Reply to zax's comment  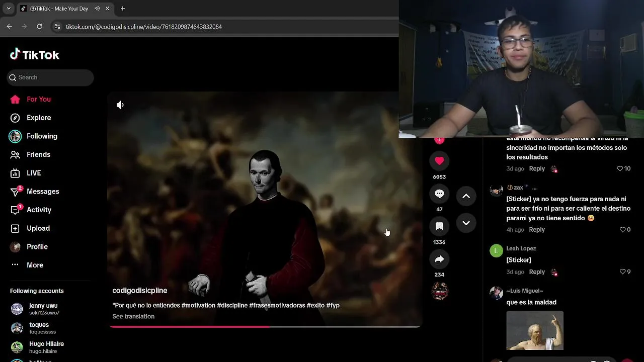coord(537,230)
